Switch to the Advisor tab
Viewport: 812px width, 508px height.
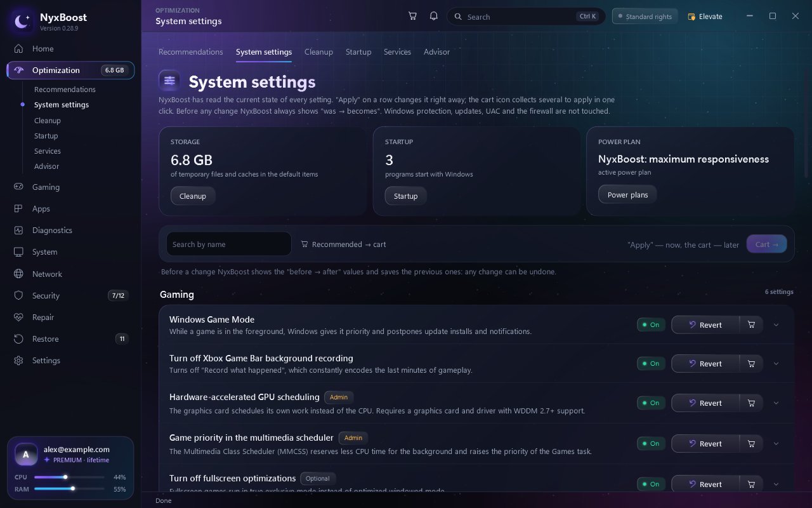tap(436, 52)
